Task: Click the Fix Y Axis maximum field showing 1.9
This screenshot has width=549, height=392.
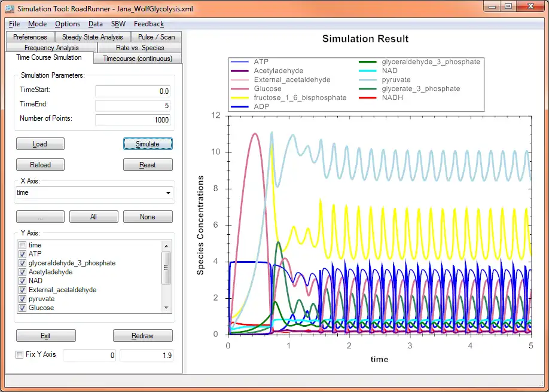Action: pos(147,355)
